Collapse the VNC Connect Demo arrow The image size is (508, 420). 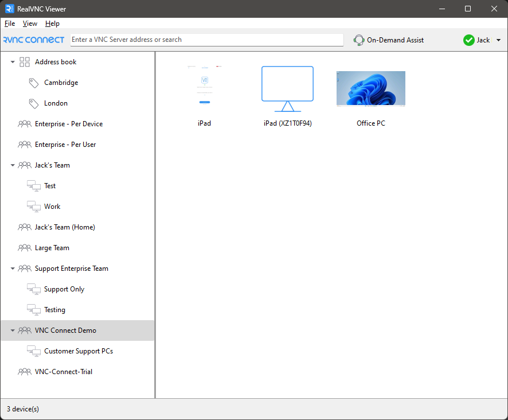(x=13, y=330)
